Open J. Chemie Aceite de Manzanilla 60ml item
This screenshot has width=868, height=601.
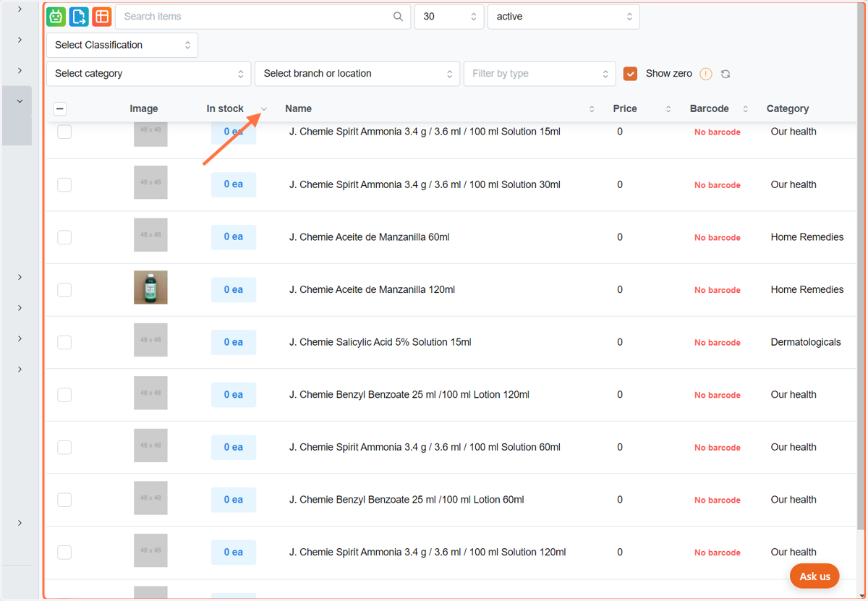pos(370,237)
